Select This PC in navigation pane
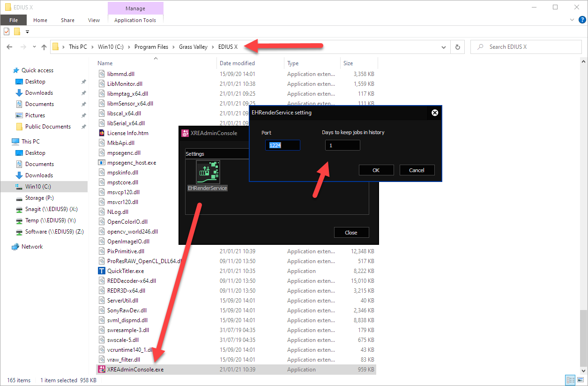Image resolution: width=588 pixels, height=386 pixels. [30, 142]
